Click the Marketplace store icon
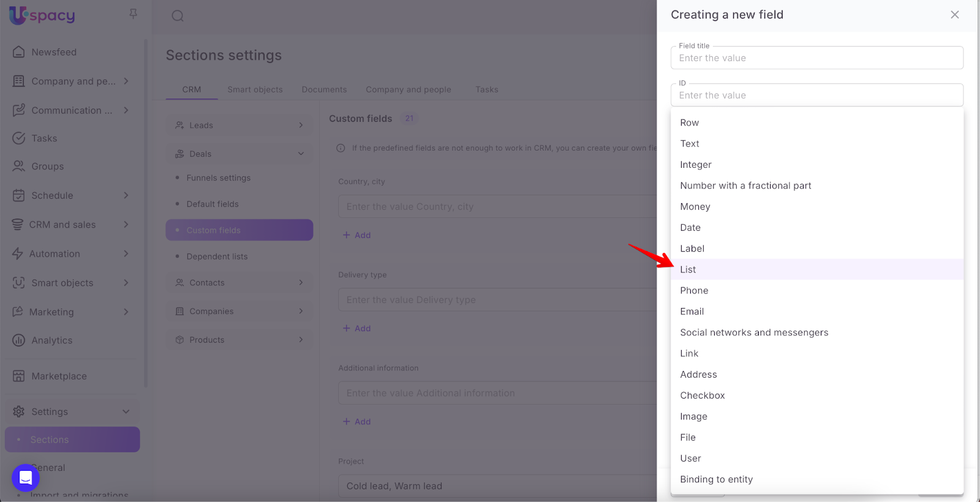Image resolution: width=980 pixels, height=502 pixels. click(x=19, y=376)
